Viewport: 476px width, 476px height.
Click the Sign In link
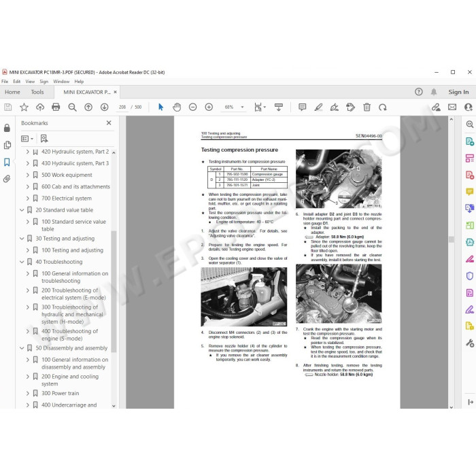point(458,92)
